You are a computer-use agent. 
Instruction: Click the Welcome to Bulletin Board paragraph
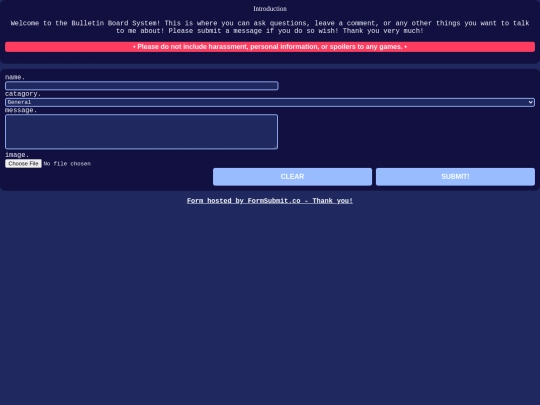click(x=270, y=27)
